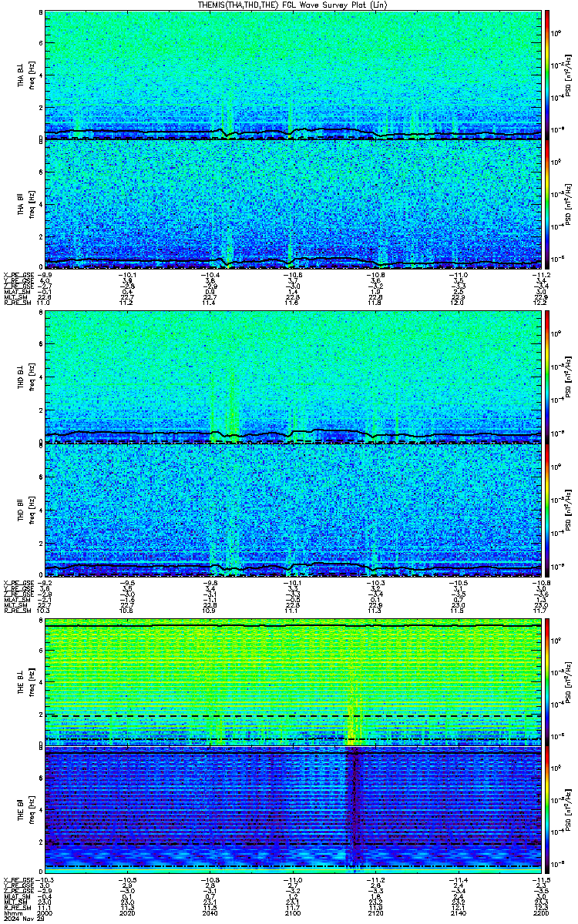Click the PSD [nT²/Hz] label of the THE B∥ color bar
This screenshot has width=578, height=924.
(568, 810)
